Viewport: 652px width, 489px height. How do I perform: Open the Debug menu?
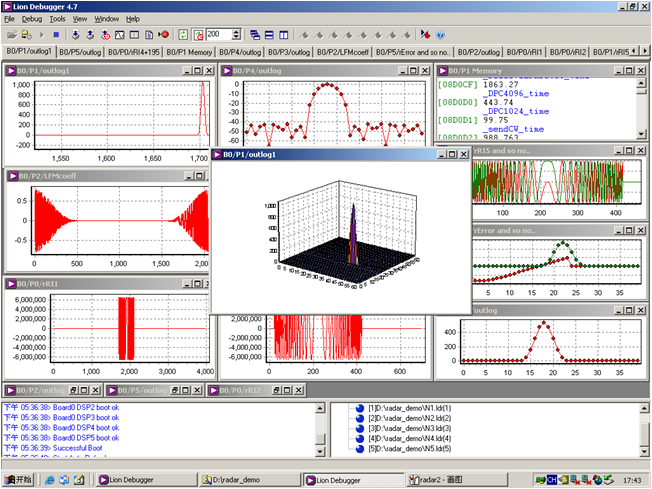pos(32,19)
